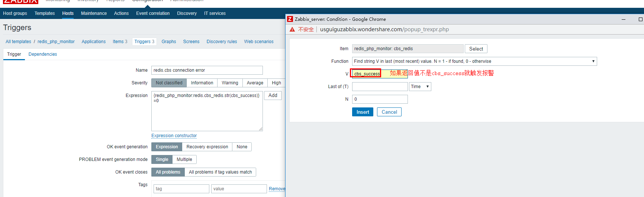Minimize the Condition popup window

[624, 19]
